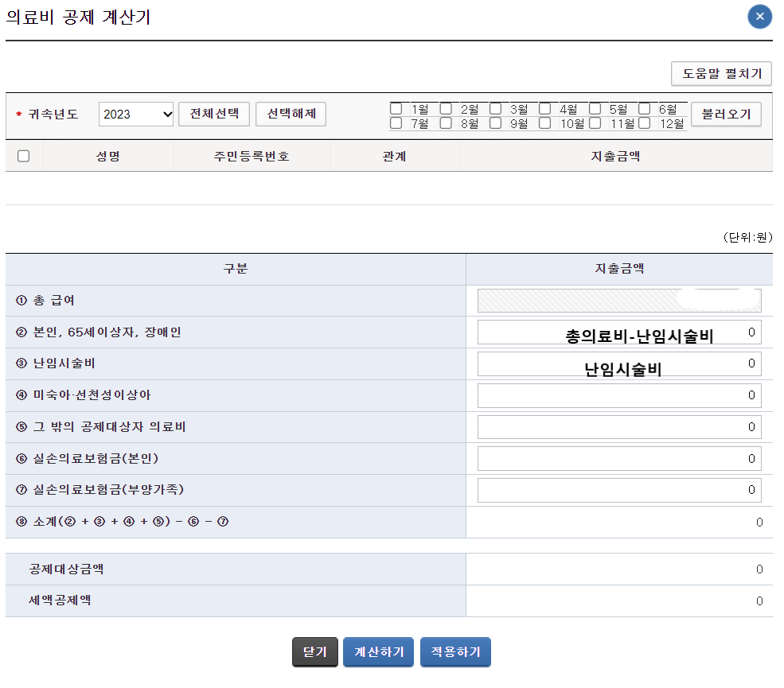784x688 pixels.
Task: Click the 미숙아·선천성이상아 amount input field
Action: coord(619,395)
